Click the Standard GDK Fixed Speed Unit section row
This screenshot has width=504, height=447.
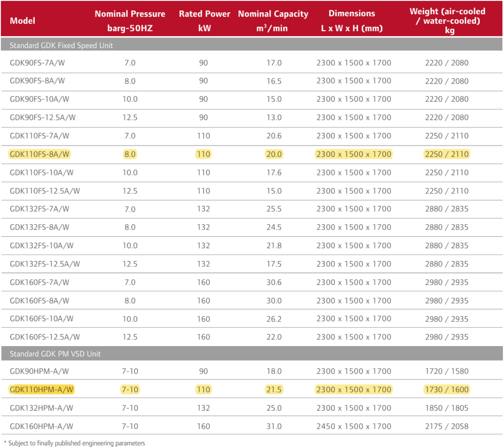(x=61, y=45)
